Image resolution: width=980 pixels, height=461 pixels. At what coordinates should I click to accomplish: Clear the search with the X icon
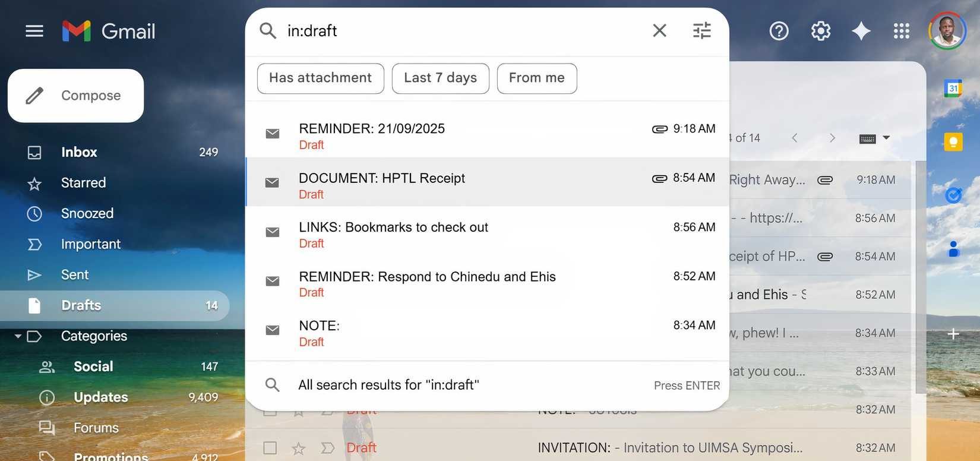[659, 31]
